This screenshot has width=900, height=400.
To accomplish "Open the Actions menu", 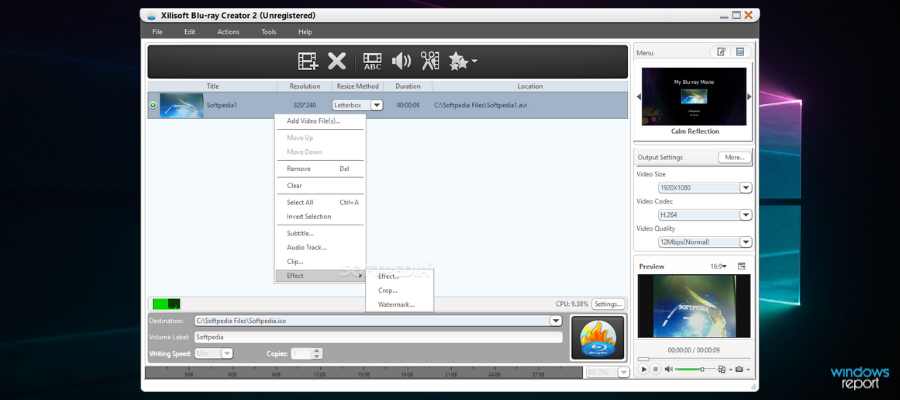I will (x=228, y=32).
